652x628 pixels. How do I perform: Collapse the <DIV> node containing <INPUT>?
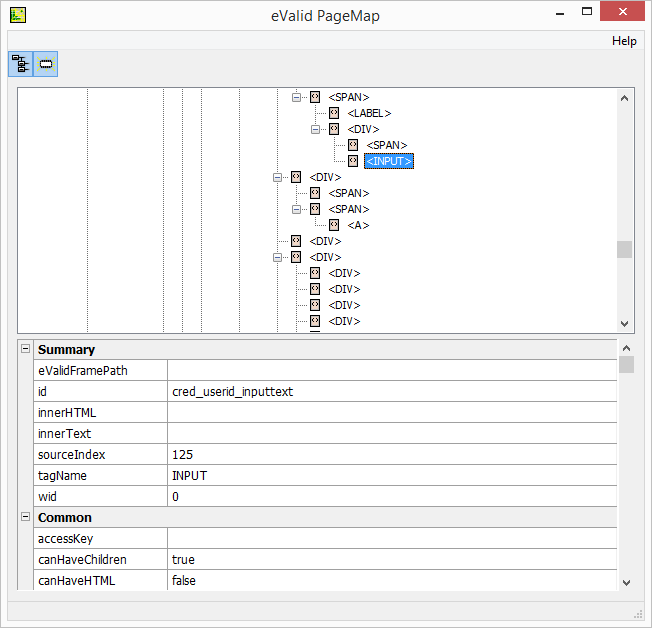coord(315,129)
